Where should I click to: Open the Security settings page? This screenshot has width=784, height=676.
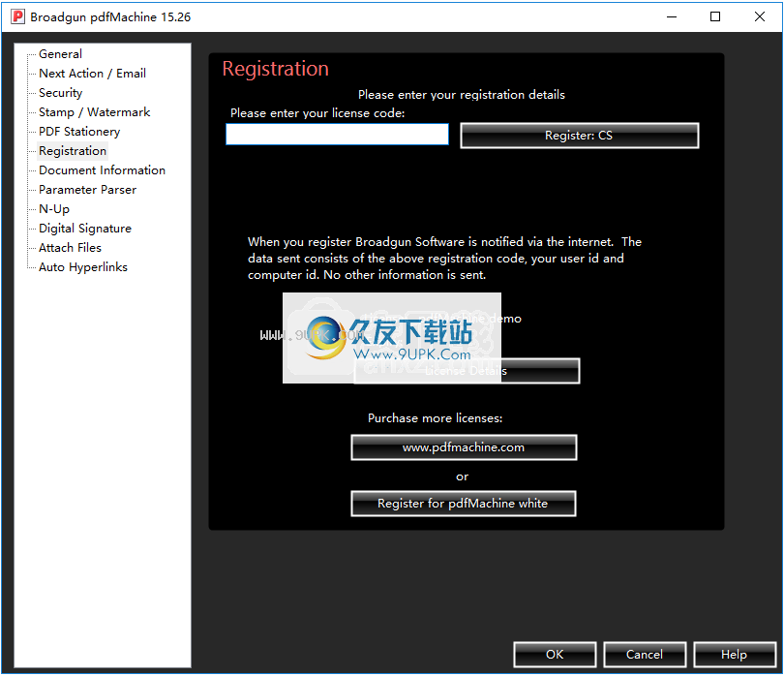pyautogui.click(x=60, y=93)
